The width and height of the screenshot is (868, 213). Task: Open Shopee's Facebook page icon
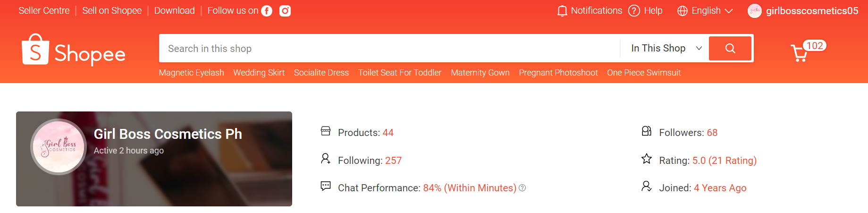(x=267, y=11)
